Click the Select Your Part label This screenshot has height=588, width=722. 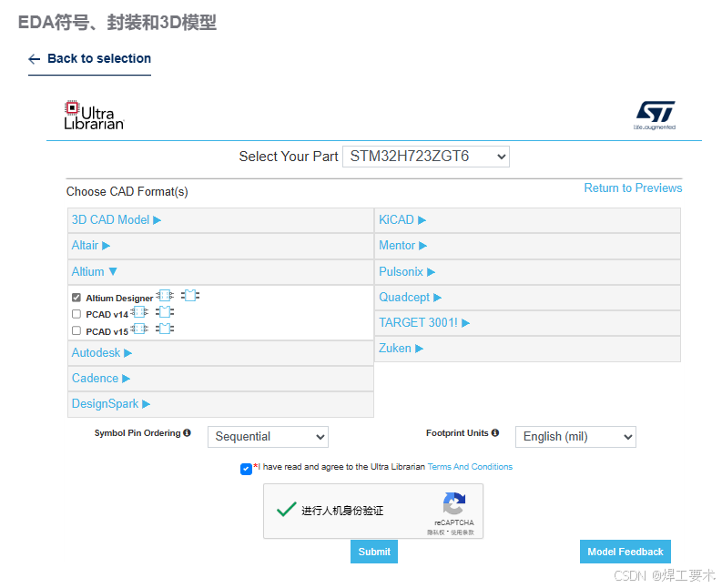pos(289,157)
